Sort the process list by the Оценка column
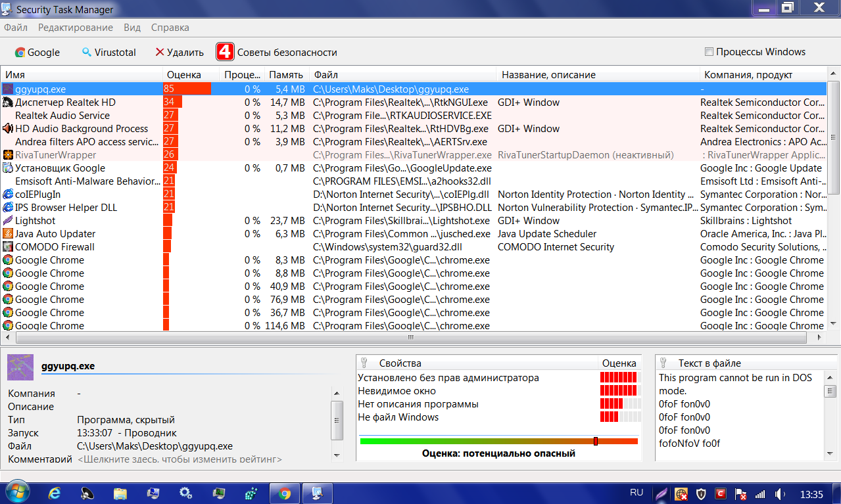841x504 pixels. pos(191,75)
